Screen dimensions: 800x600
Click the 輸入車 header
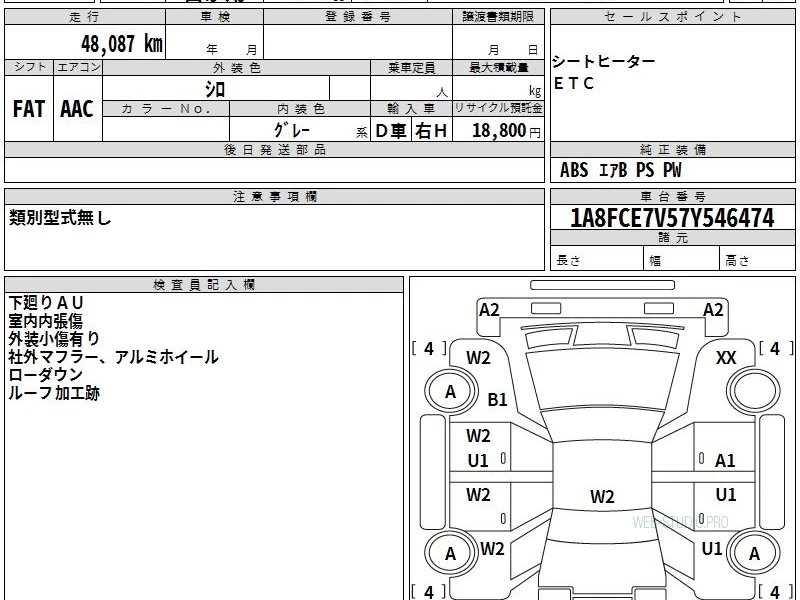411,109
